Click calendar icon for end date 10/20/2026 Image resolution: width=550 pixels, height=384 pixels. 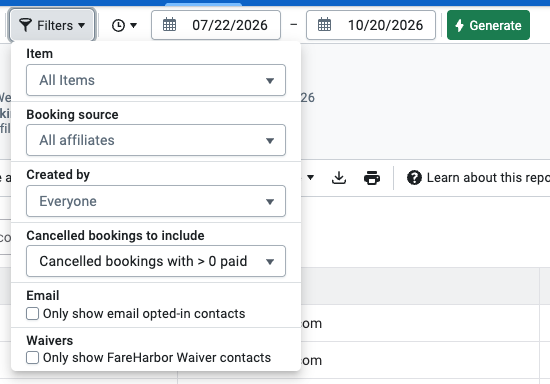[x=324, y=25]
